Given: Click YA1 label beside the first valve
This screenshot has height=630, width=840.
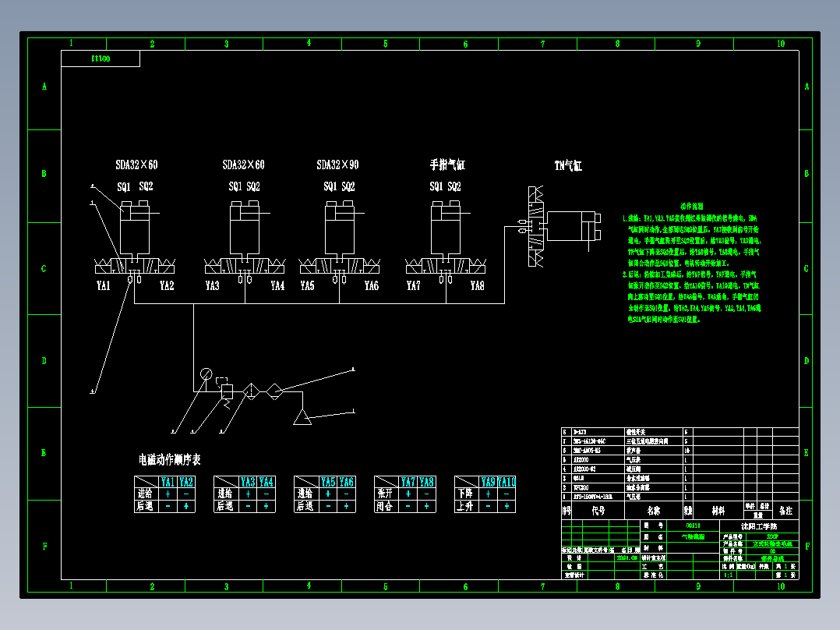Looking at the screenshot, I should coord(104,285).
